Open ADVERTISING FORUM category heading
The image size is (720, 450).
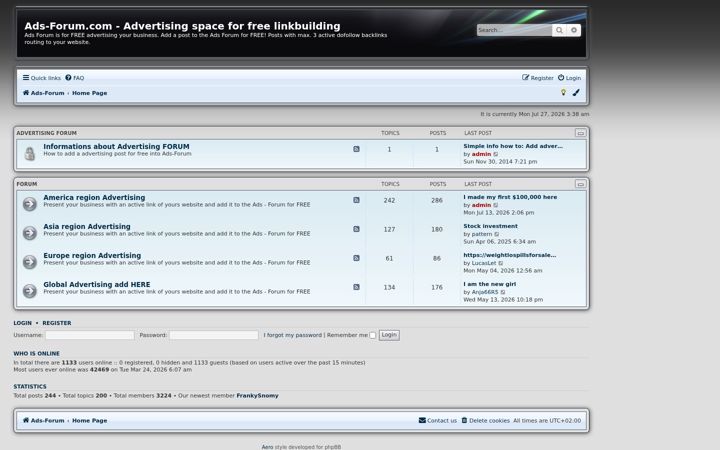click(x=46, y=133)
